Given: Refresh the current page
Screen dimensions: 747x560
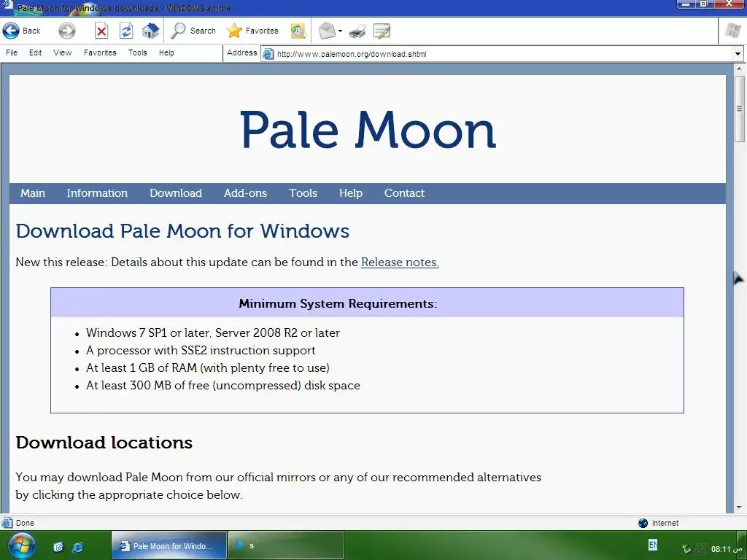Looking at the screenshot, I should tap(126, 31).
